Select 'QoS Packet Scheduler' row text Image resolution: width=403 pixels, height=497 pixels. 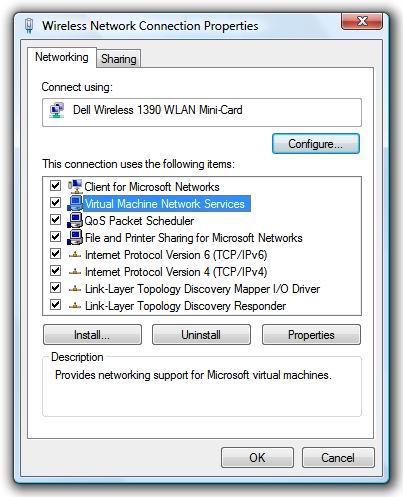(139, 221)
